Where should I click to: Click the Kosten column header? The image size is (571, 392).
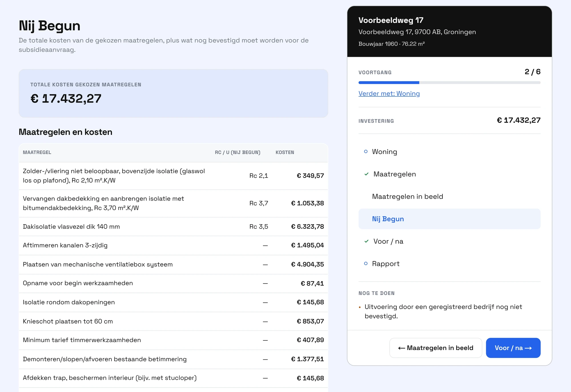[285, 152]
